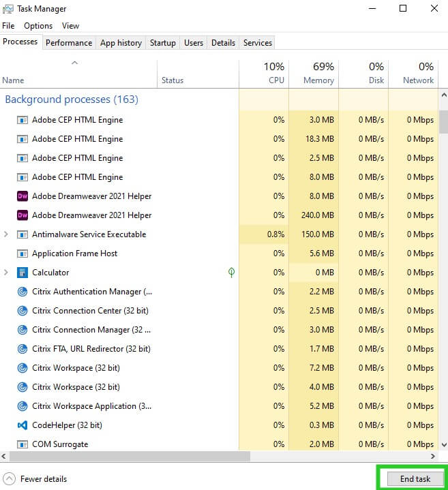Open the Options menu
This screenshot has height=490, width=448.
pos(38,26)
